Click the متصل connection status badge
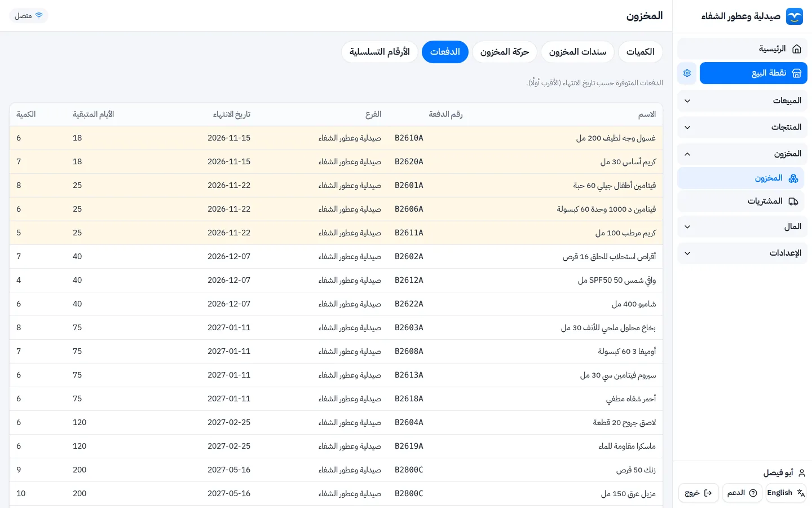 [x=29, y=16]
